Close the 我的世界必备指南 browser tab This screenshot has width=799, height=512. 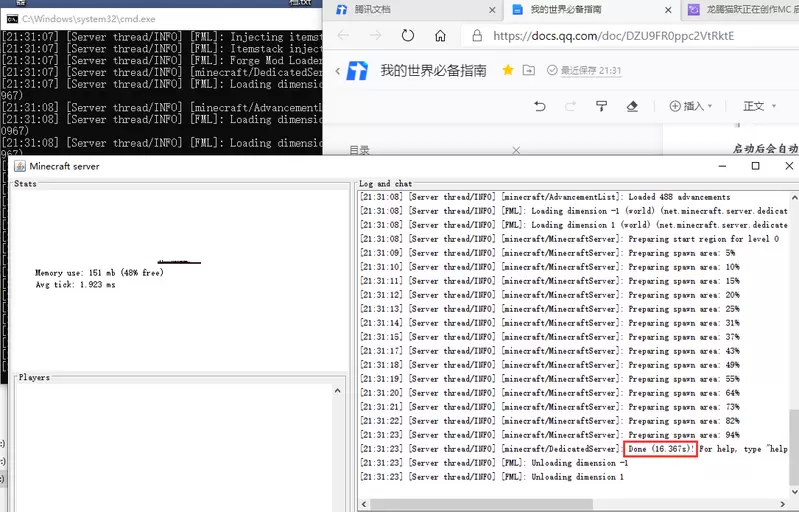tap(668, 10)
